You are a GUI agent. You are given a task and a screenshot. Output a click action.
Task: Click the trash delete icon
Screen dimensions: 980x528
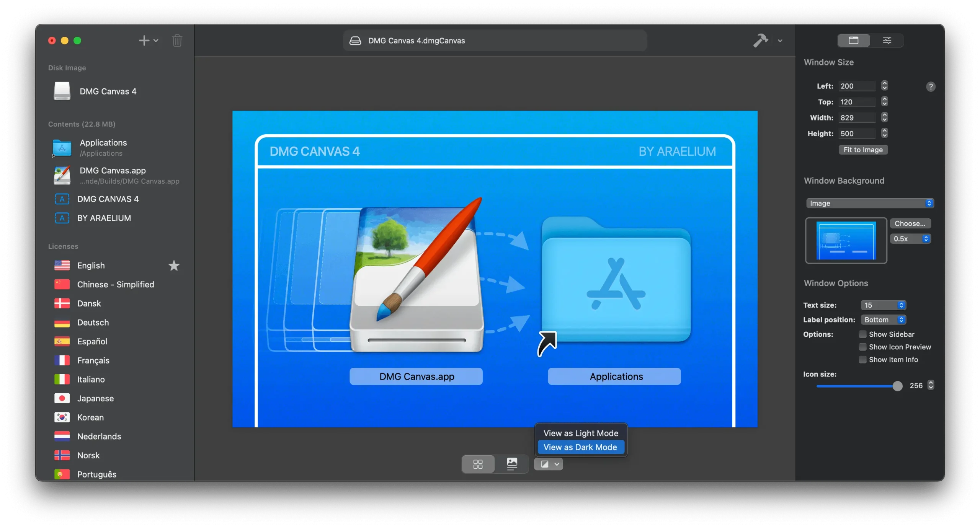click(x=177, y=41)
